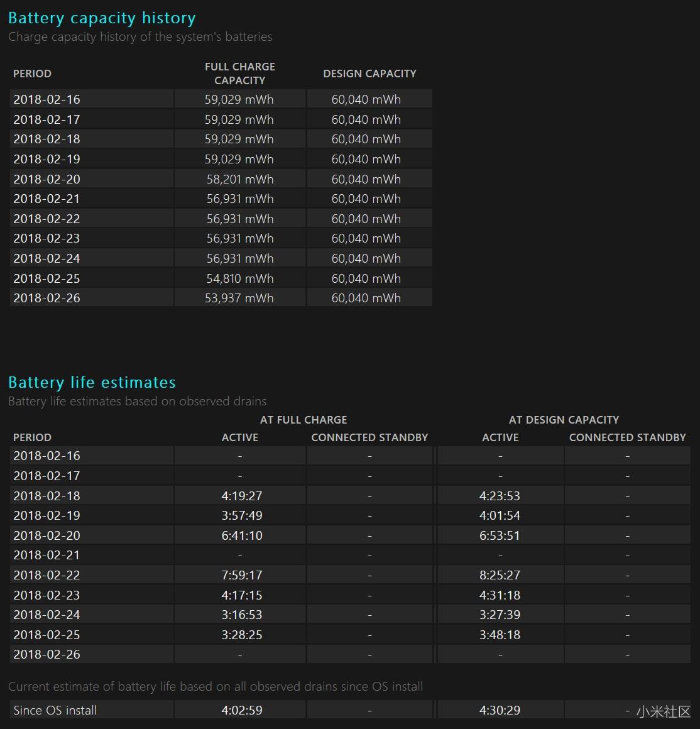Click the 8:25:27 design capacity estimate
The width and height of the screenshot is (700, 729).
click(500, 575)
